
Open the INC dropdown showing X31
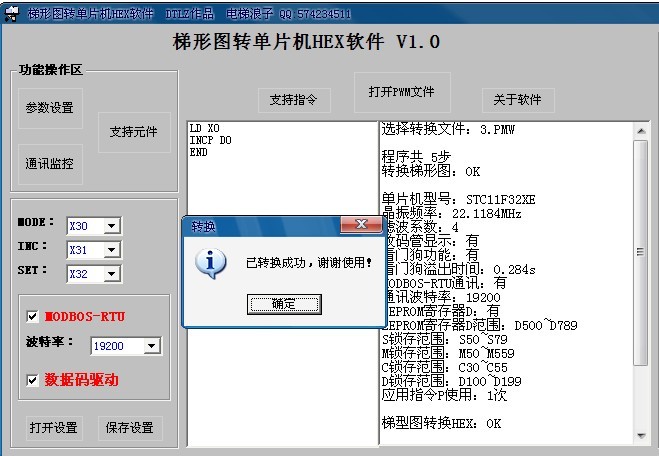(x=111, y=249)
